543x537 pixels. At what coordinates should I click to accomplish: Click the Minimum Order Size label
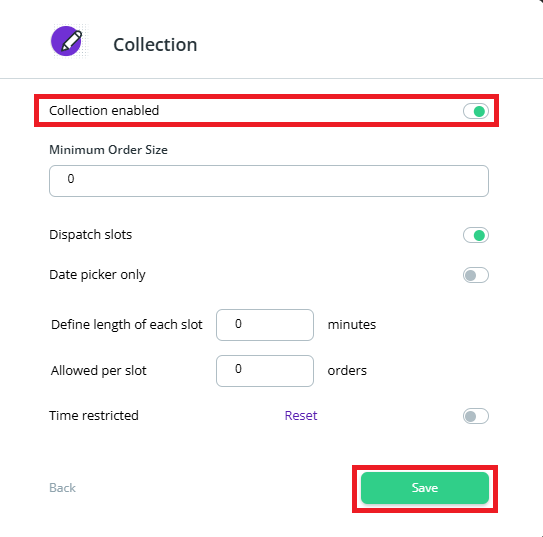point(108,150)
